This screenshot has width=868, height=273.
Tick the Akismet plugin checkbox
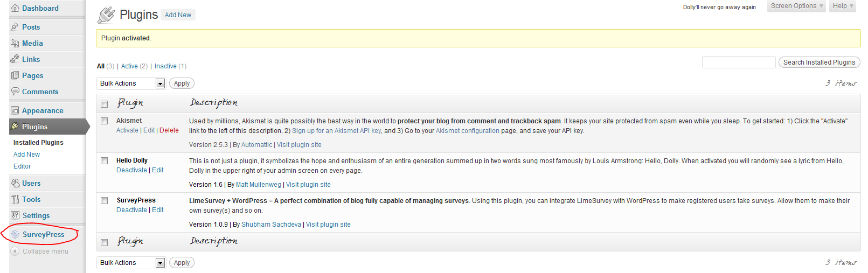[x=105, y=121]
